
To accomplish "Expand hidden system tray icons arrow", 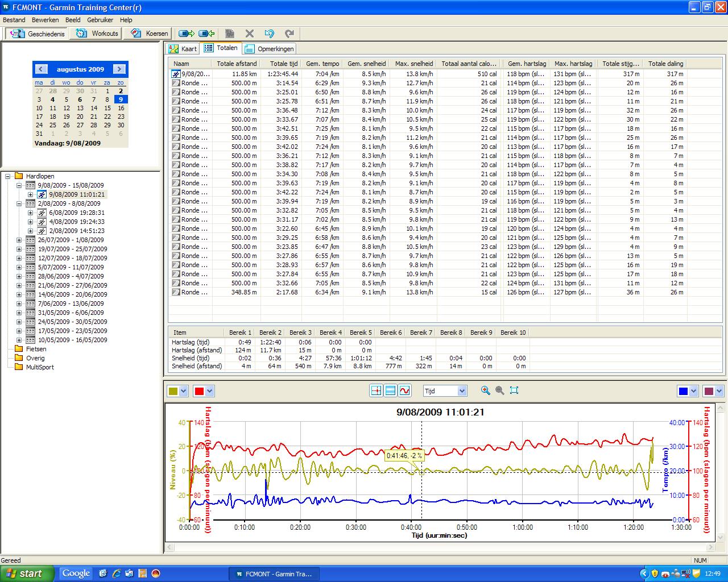I will (644, 573).
